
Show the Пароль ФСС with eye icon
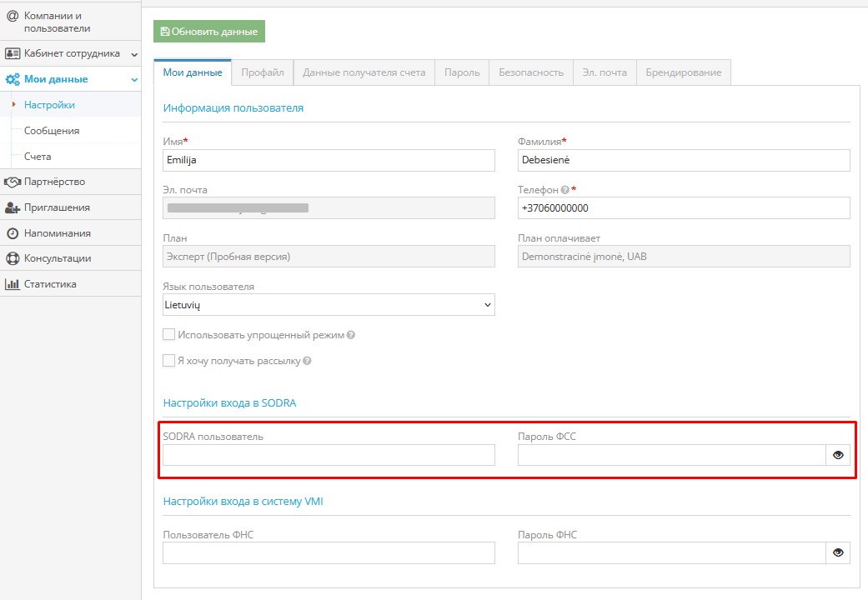[x=838, y=455]
